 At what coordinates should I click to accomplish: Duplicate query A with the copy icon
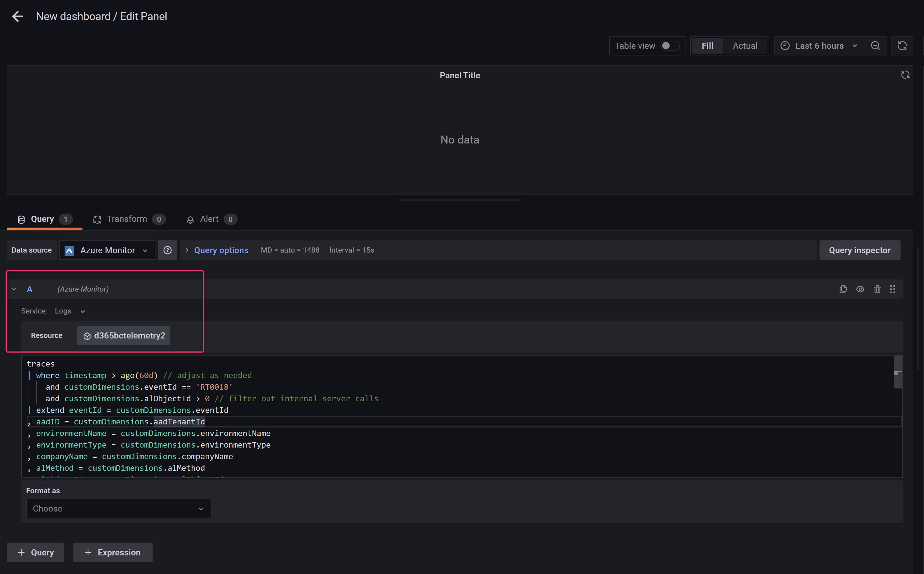click(x=843, y=289)
